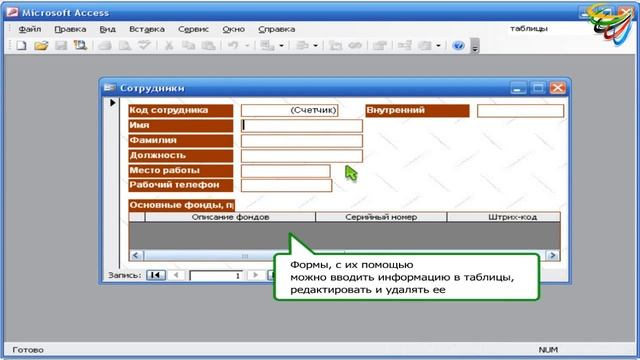Viewport: 640px width, 360px height.
Task: Click the blue Help question mark icon
Action: point(458,45)
